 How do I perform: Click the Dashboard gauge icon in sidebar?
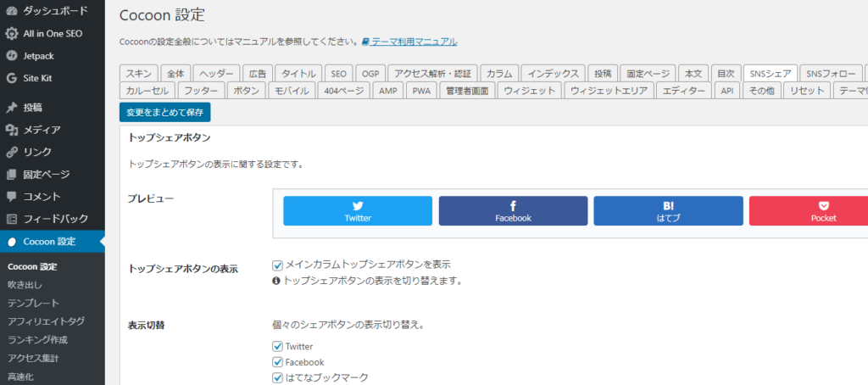(12, 11)
